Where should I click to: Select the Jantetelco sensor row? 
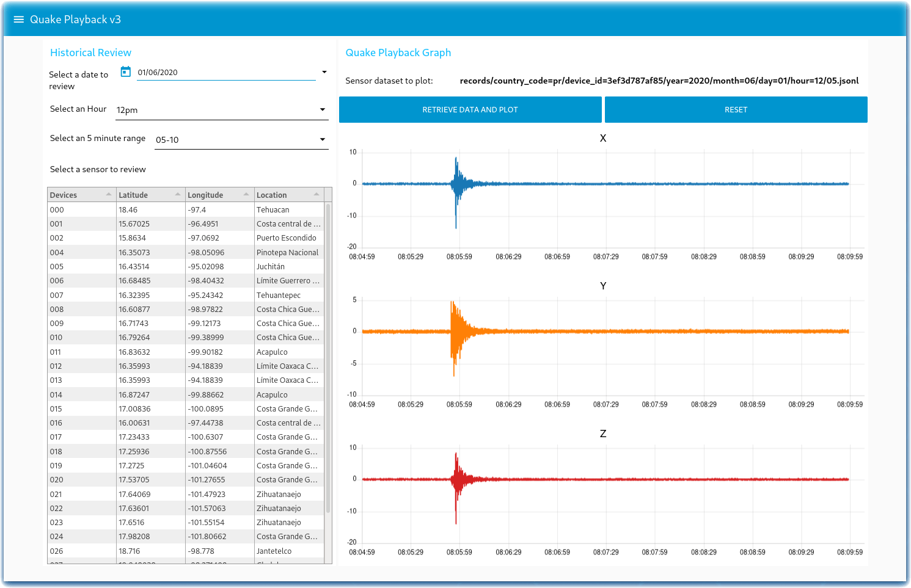(185, 551)
